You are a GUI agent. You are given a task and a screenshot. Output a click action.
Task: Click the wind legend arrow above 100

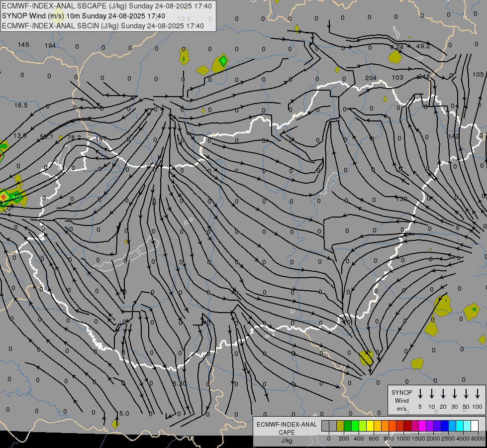(x=478, y=394)
